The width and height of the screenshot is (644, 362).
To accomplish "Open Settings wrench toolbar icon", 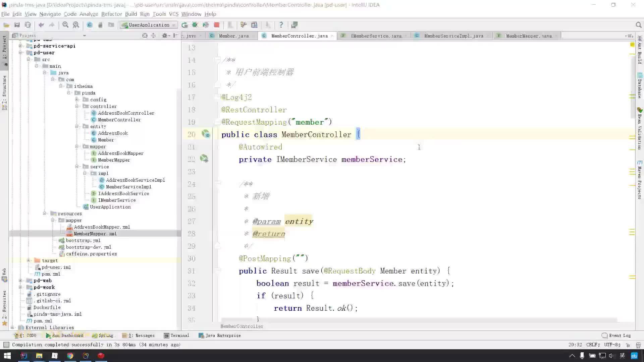I will tap(244, 25).
